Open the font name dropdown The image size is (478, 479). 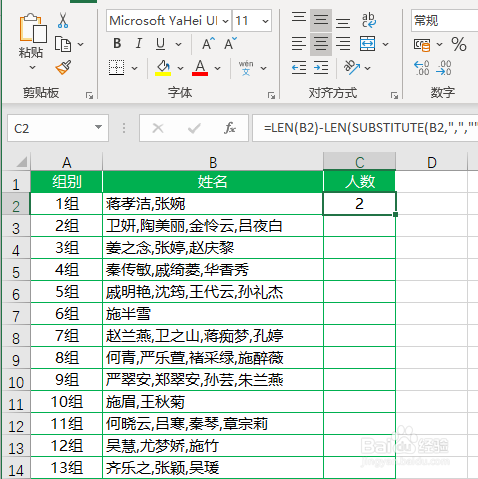pos(226,21)
